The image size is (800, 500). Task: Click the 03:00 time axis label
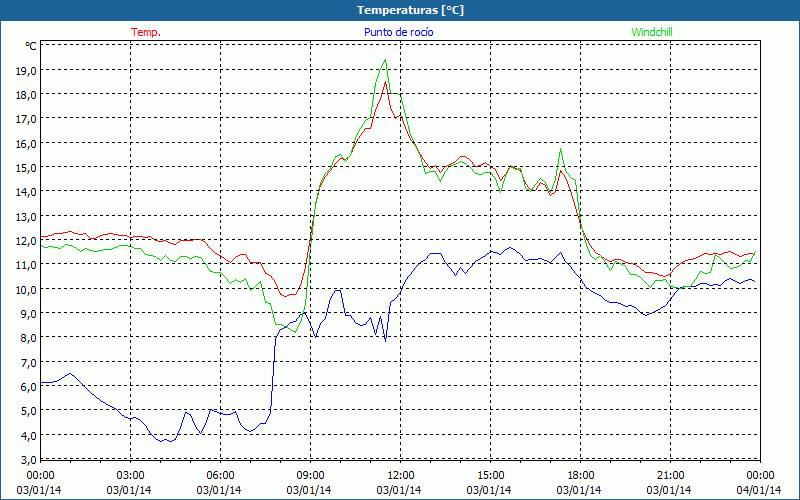tap(131, 476)
